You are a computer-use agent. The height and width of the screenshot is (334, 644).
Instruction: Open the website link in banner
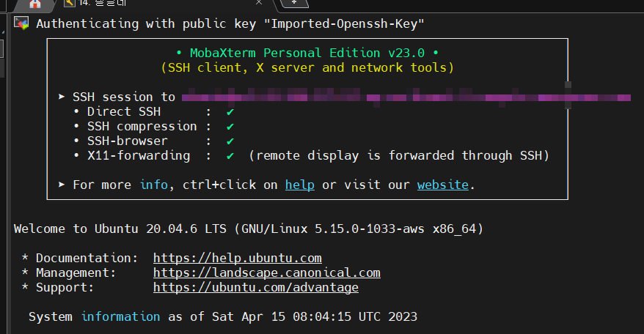(x=443, y=185)
